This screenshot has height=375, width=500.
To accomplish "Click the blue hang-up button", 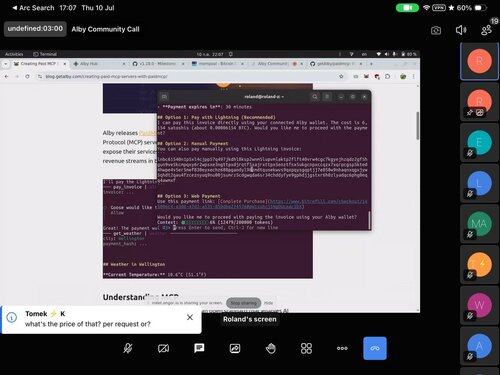I will [x=375, y=348].
